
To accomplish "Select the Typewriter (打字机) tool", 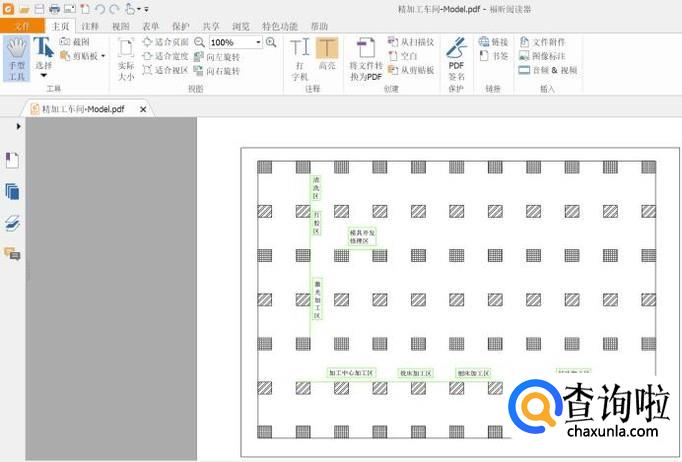I will point(300,59).
